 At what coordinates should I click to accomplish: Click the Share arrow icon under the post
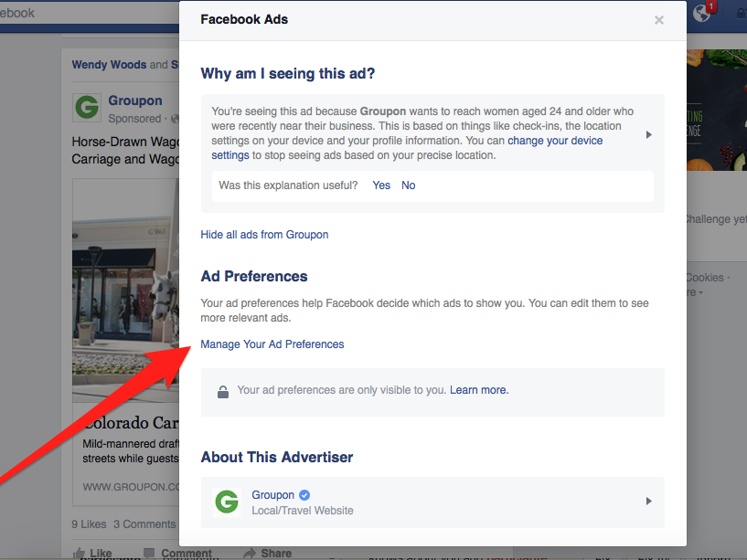[250, 553]
